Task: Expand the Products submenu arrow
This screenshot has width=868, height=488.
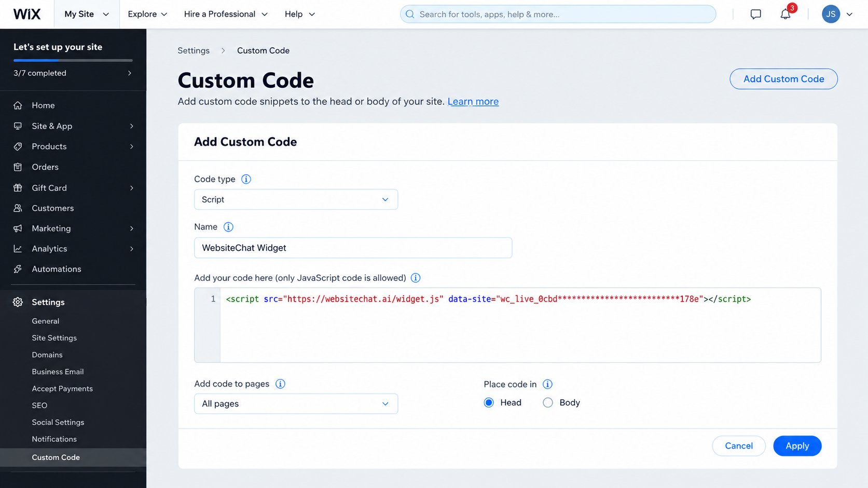Action: (132, 146)
